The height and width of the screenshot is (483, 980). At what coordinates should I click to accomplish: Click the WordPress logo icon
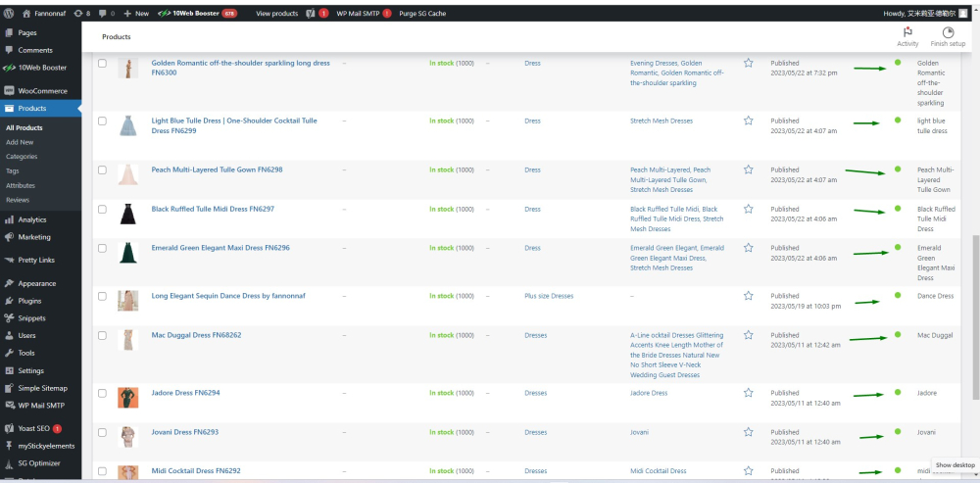click(x=9, y=14)
